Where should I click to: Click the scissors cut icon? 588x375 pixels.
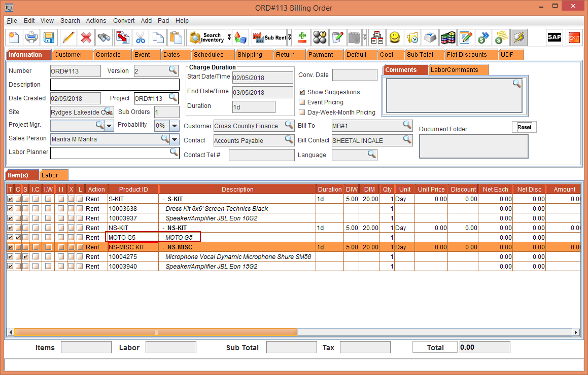(x=141, y=37)
